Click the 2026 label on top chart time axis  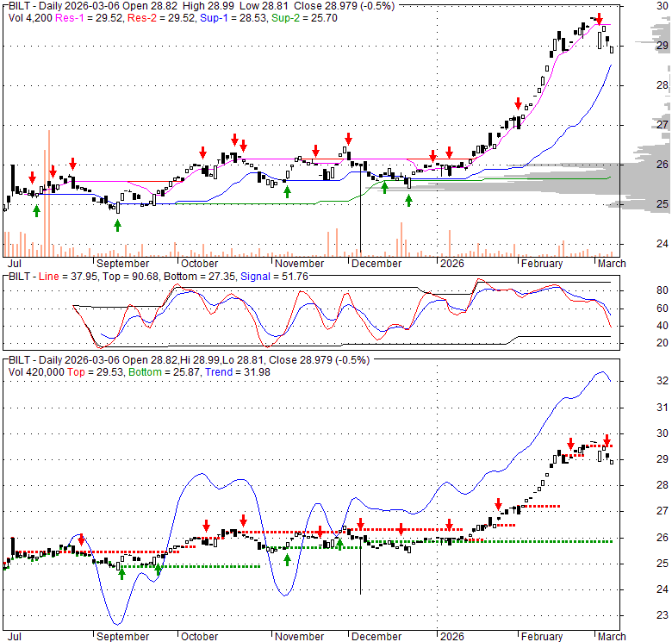coord(452,264)
